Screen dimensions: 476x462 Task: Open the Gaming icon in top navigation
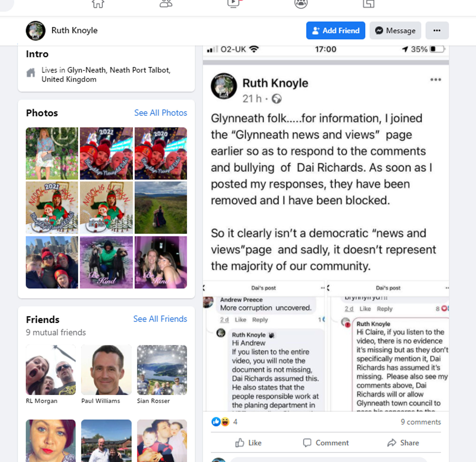369,4
